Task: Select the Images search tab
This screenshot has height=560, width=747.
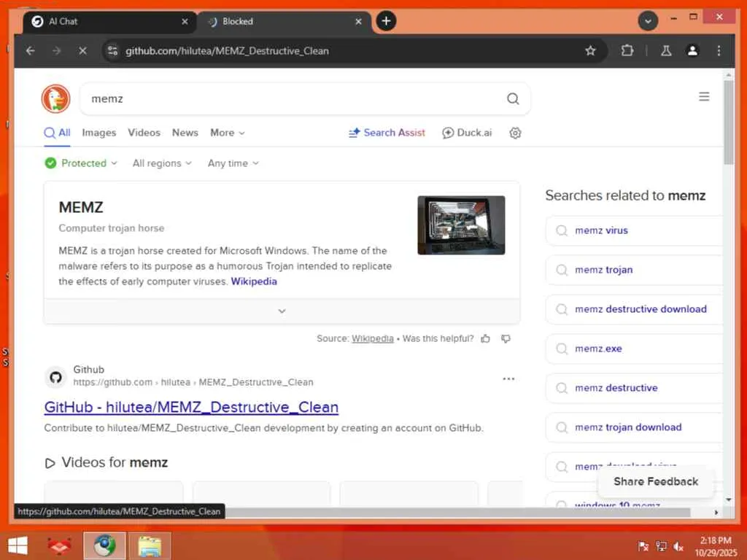Action: pos(99,133)
